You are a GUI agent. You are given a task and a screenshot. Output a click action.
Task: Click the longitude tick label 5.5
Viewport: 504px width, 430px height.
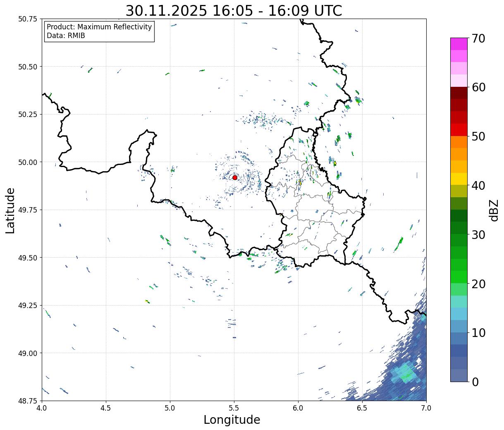234,408
